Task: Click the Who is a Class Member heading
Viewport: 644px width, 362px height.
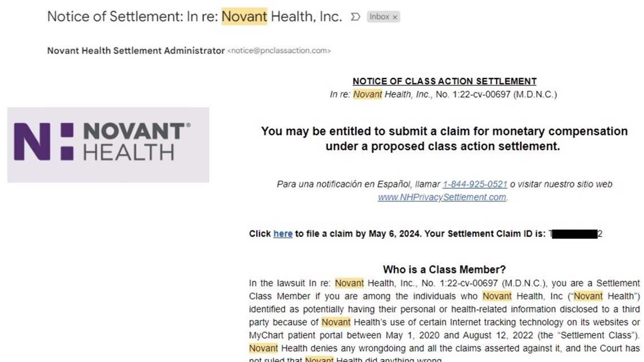Action: pos(443,269)
